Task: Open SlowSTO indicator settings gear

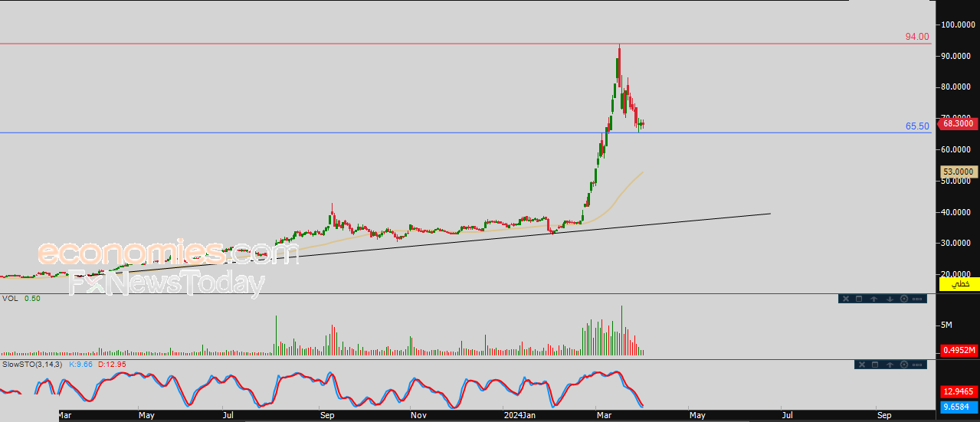Action: coord(903,365)
